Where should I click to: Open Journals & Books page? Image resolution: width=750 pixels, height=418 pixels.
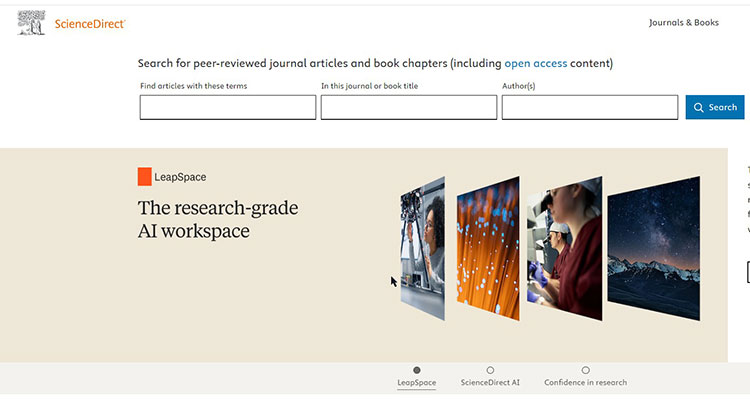pos(683,22)
